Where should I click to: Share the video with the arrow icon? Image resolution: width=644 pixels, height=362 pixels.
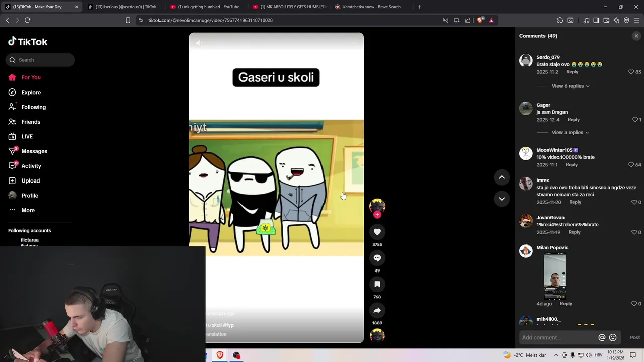[377, 310]
